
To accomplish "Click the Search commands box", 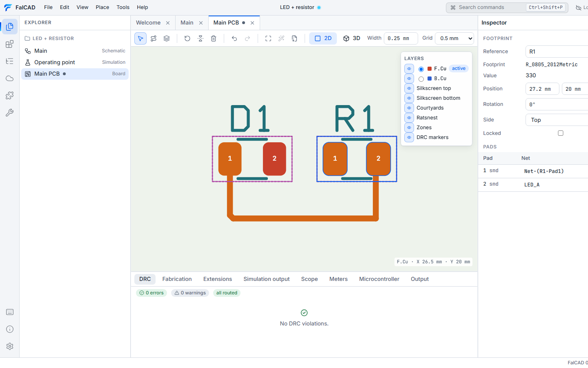I will click(x=507, y=7).
